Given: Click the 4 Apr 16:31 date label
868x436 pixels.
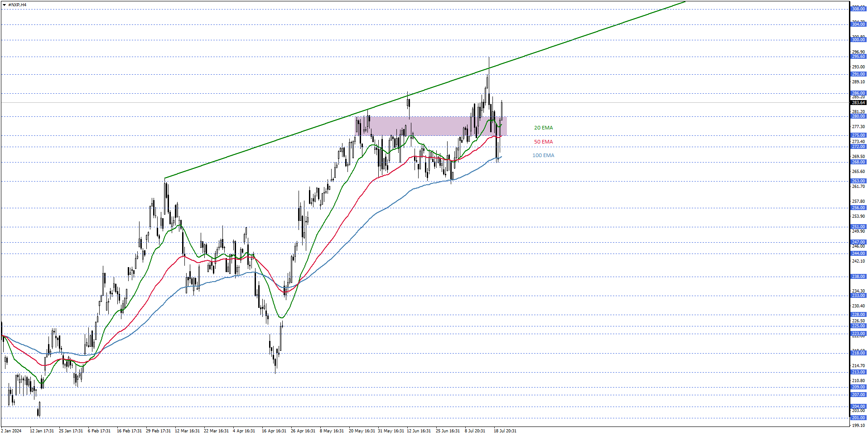Looking at the screenshot, I should (244, 431).
